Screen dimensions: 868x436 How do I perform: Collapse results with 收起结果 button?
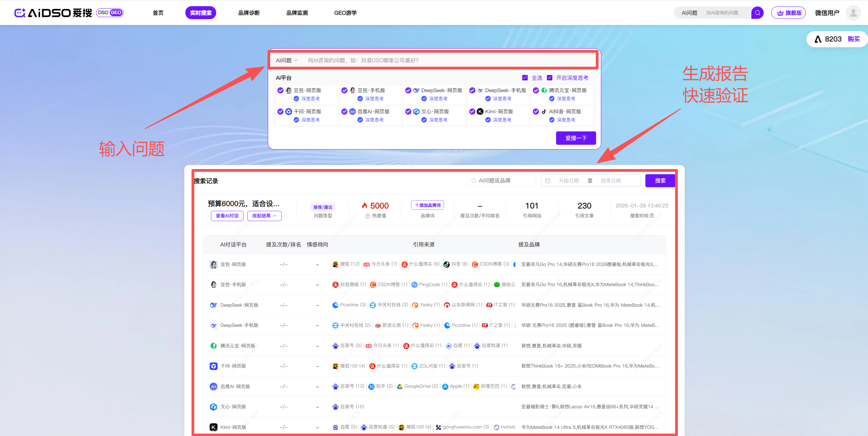264,216
